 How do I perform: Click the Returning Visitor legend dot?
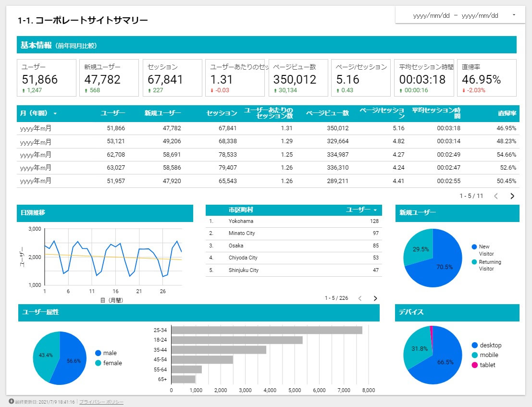pyautogui.click(x=474, y=262)
